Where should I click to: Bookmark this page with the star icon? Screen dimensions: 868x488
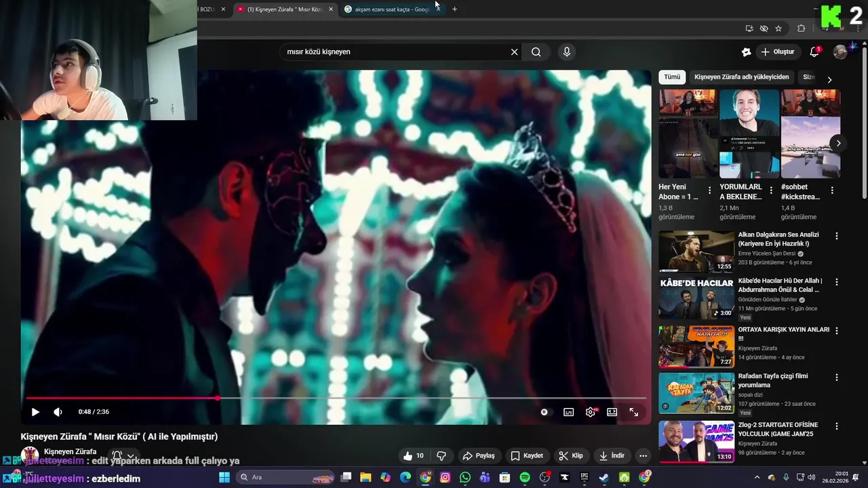click(778, 28)
